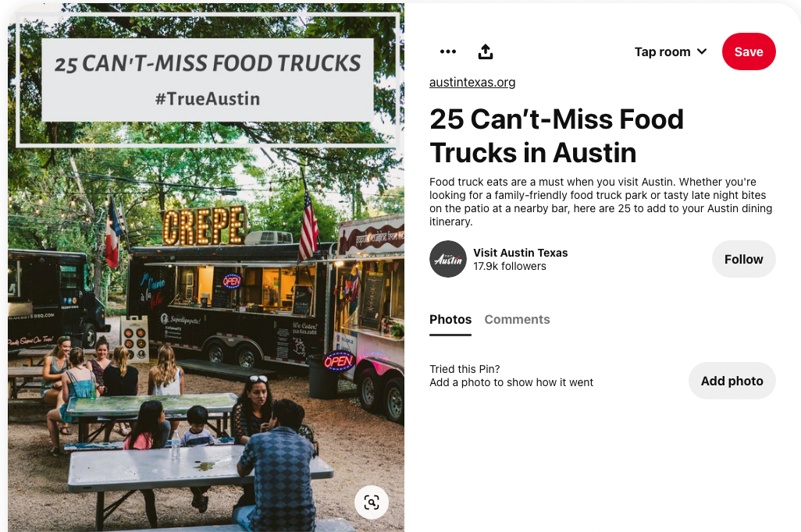Click the glowing CREPE sign in photo

pos(205,225)
